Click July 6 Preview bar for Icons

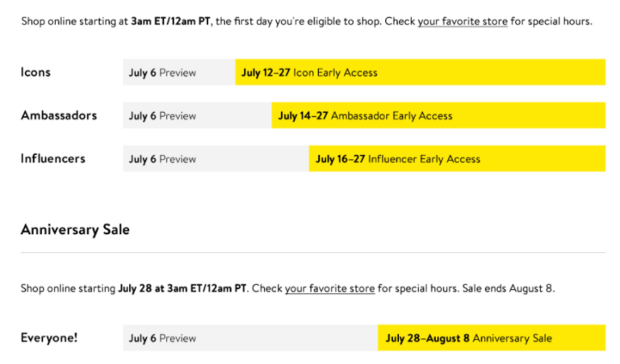179,73
